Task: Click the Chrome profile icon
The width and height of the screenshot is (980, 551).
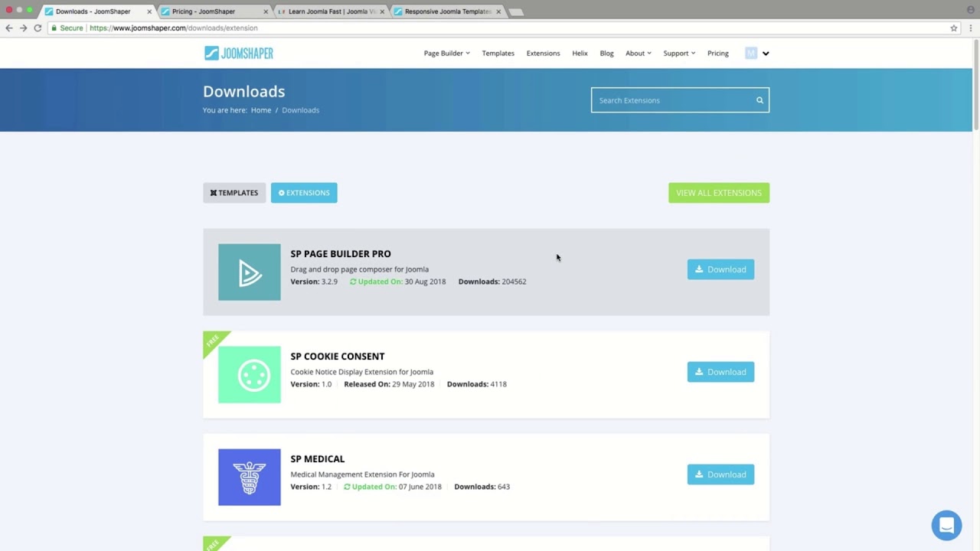Action: (x=971, y=9)
